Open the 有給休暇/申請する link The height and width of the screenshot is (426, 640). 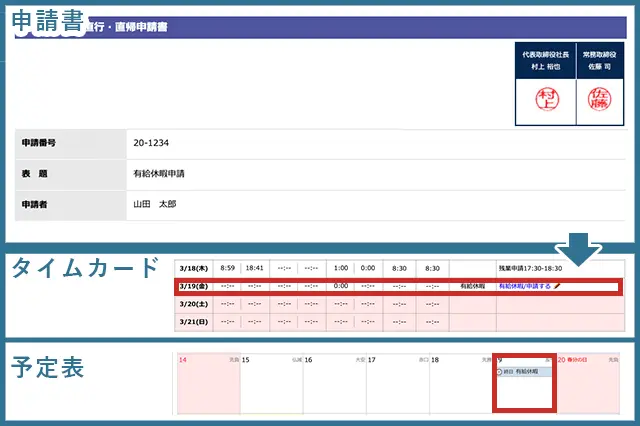click(525, 286)
